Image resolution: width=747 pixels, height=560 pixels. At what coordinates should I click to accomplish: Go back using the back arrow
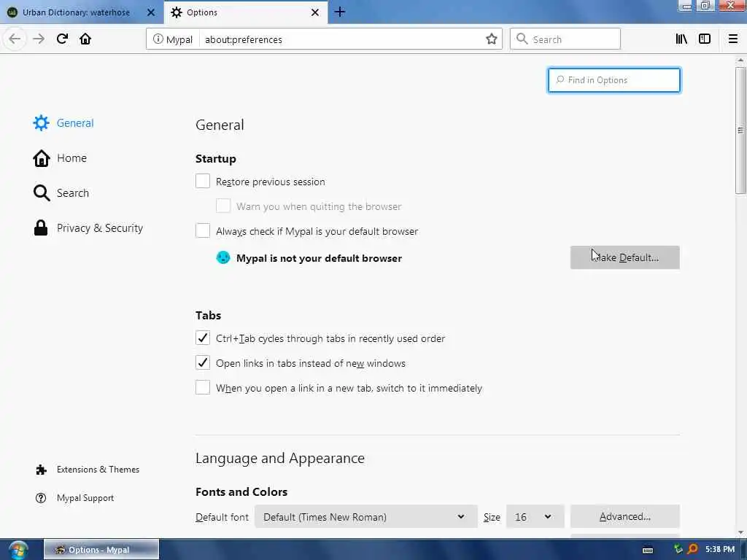coord(15,39)
